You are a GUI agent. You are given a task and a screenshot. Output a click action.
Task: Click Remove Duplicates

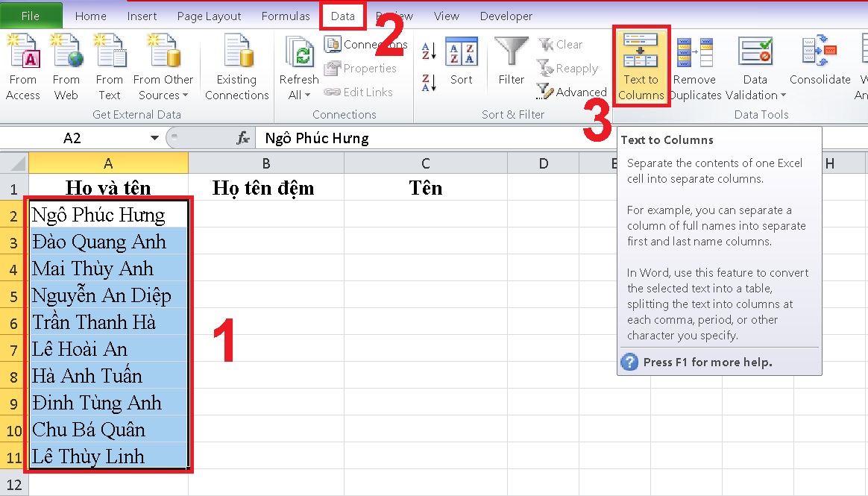(x=695, y=66)
